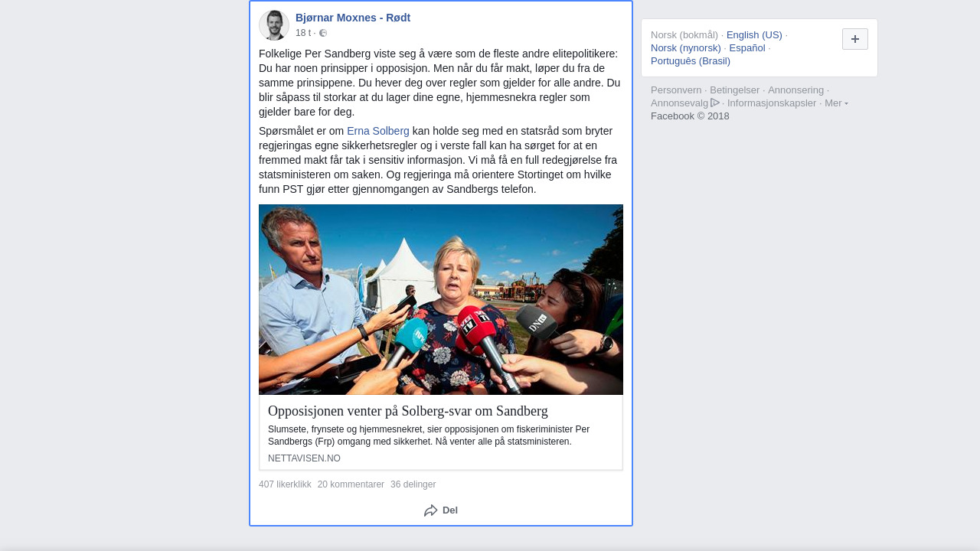
Task: Open the 18 t post timestamp
Action: (303, 33)
